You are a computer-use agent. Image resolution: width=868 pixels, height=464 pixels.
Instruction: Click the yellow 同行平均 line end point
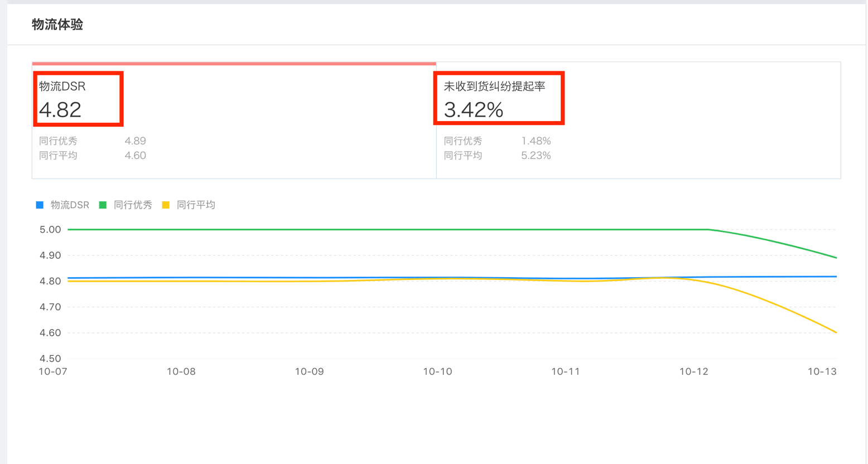(836, 332)
